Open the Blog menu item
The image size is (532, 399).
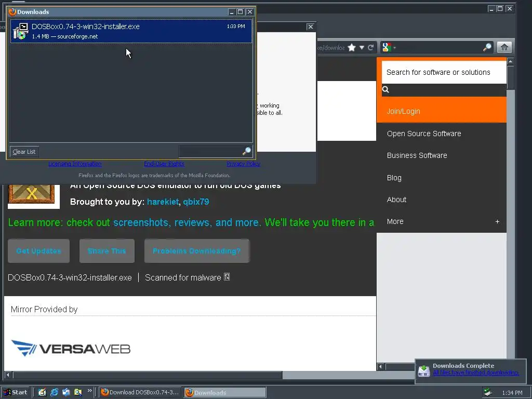click(394, 178)
